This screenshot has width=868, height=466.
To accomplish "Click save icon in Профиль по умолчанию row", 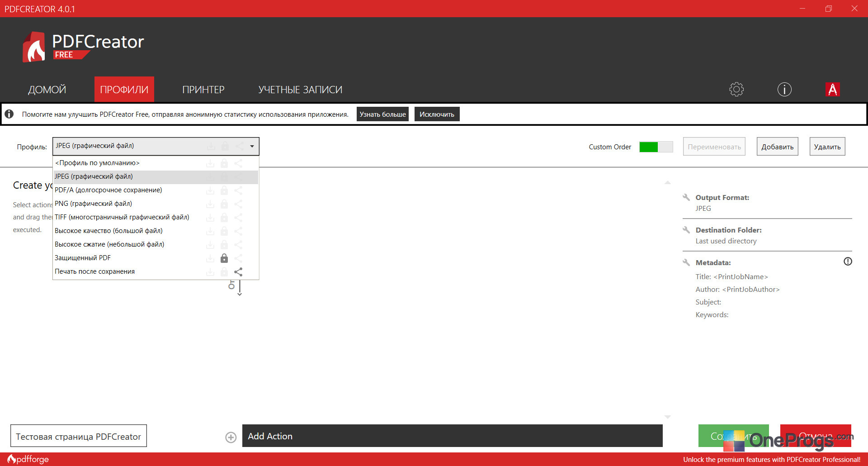I will click(210, 163).
